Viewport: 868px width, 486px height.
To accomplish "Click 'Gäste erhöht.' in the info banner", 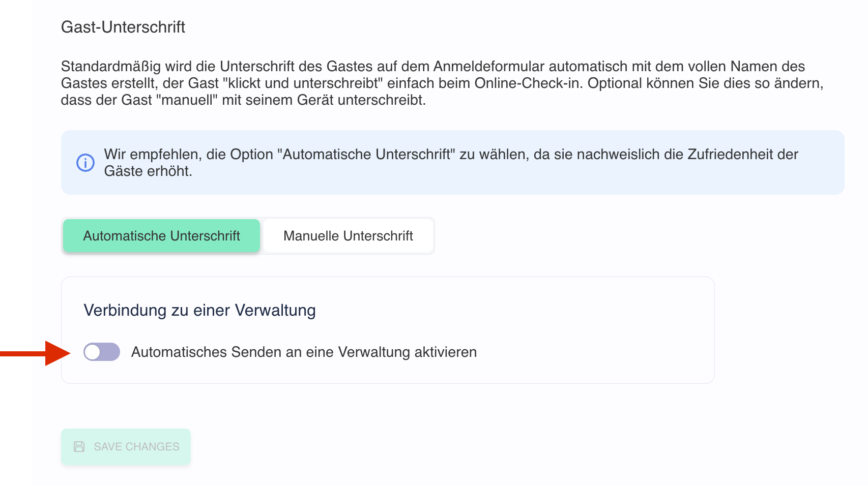I will click(x=148, y=171).
